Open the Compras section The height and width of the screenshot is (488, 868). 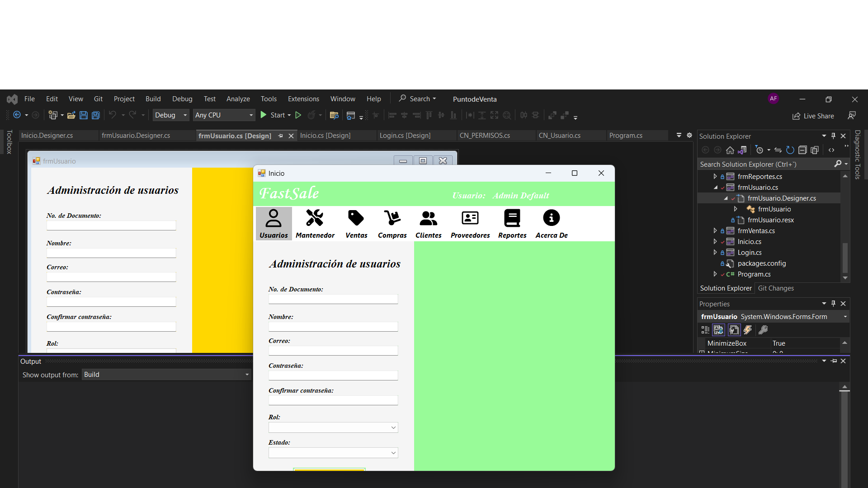pos(392,224)
